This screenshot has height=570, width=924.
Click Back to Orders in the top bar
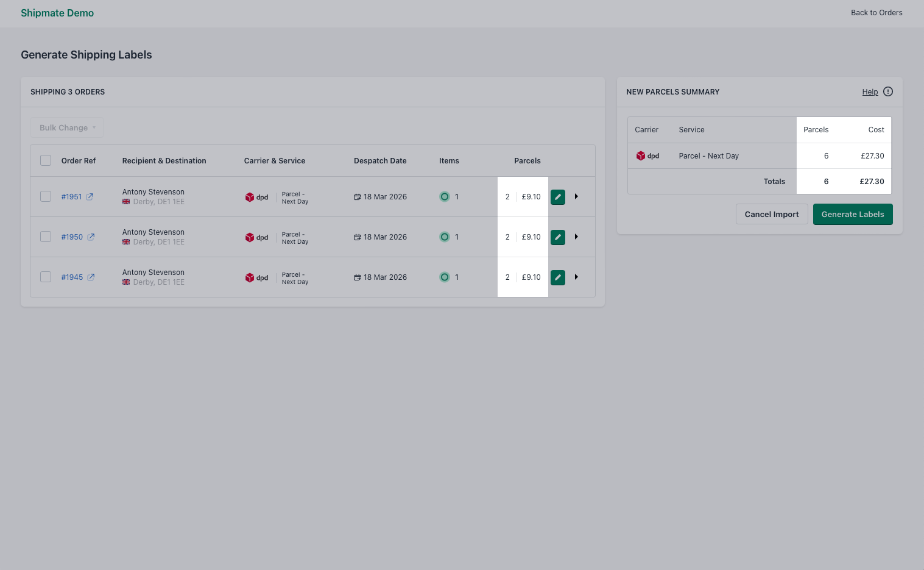pos(876,12)
